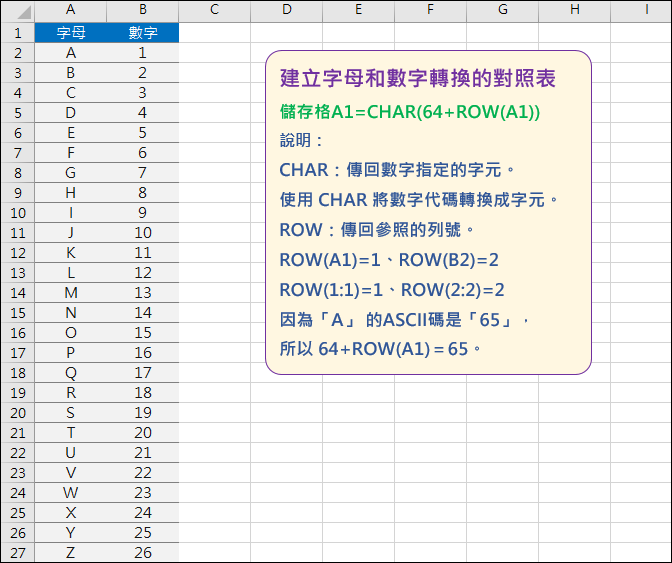Click cell containing letter Y
672x563 pixels.
pos(71,533)
